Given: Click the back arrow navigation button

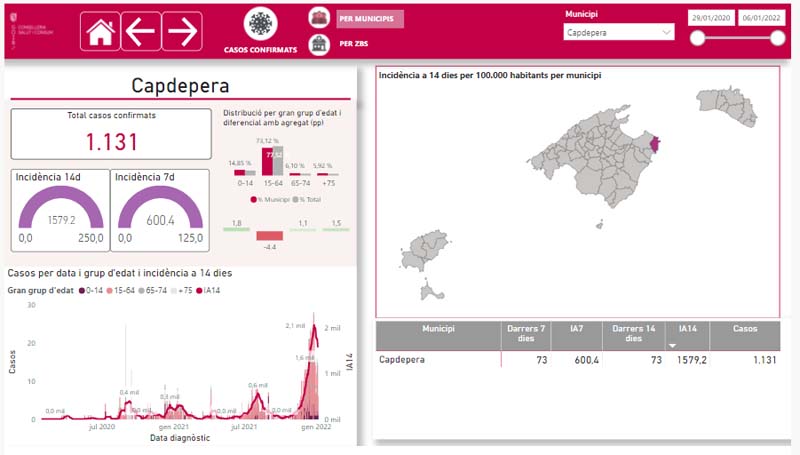Looking at the screenshot, I should point(141,32).
